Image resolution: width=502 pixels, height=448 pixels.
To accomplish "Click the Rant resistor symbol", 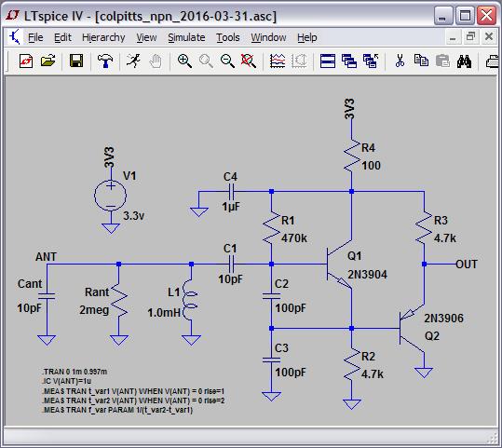I will click(119, 301).
